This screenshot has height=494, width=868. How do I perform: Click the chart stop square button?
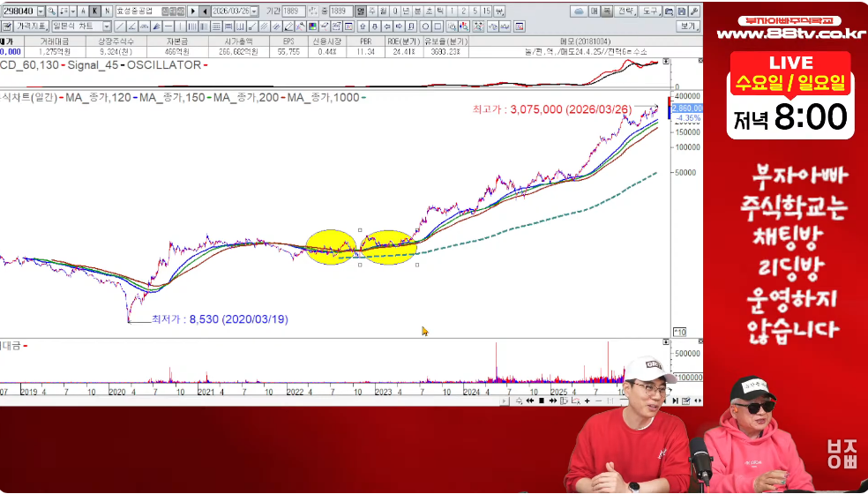coord(542,401)
